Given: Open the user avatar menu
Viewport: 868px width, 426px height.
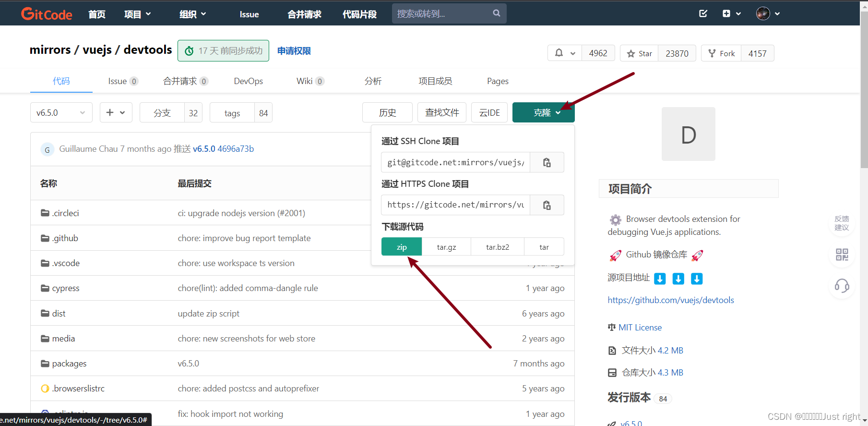Looking at the screenshot, I should 763,13.
